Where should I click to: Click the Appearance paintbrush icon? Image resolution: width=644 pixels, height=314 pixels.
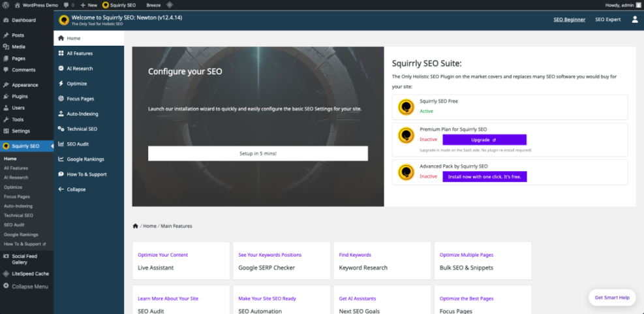point(6,85)
